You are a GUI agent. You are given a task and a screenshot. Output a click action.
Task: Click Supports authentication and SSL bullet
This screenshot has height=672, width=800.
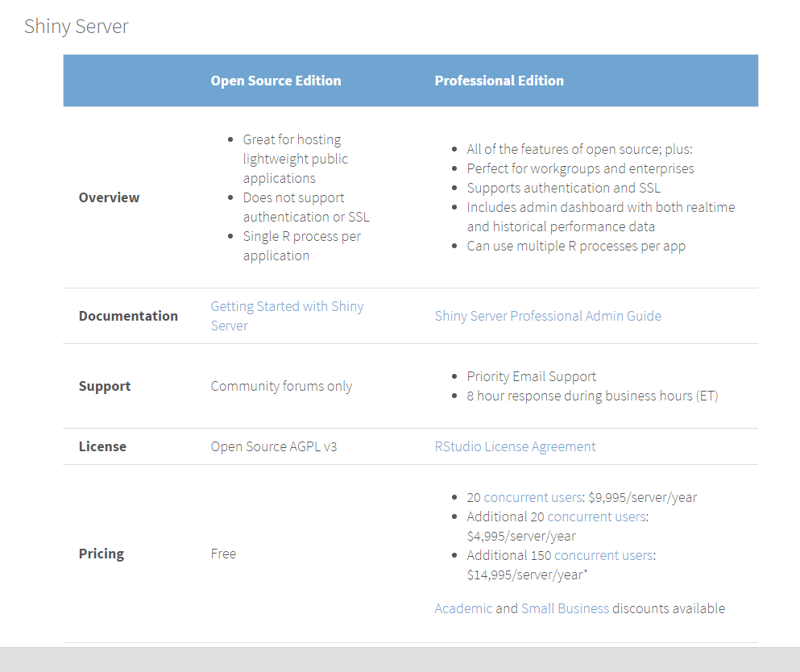point(564,188)
